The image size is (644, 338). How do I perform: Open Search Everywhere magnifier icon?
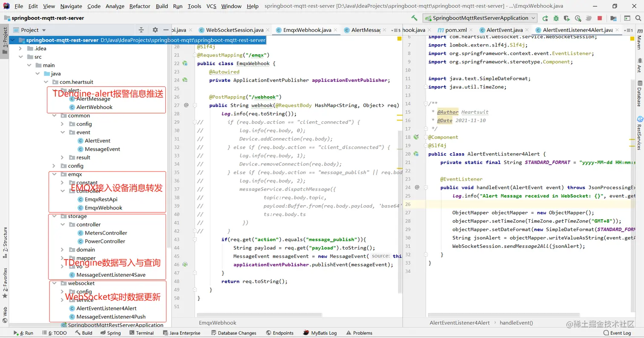(x=638, y=18)
